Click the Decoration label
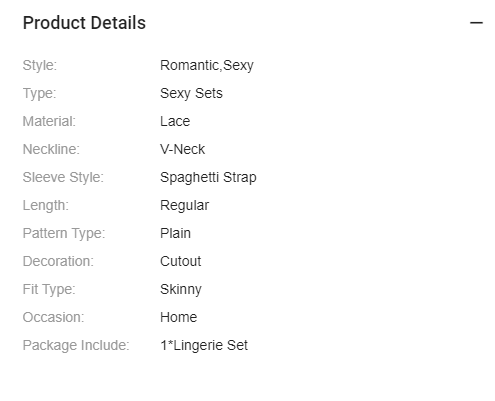Image resolution: width=495 pixels, height=401 pixels. tap(58, 261)
